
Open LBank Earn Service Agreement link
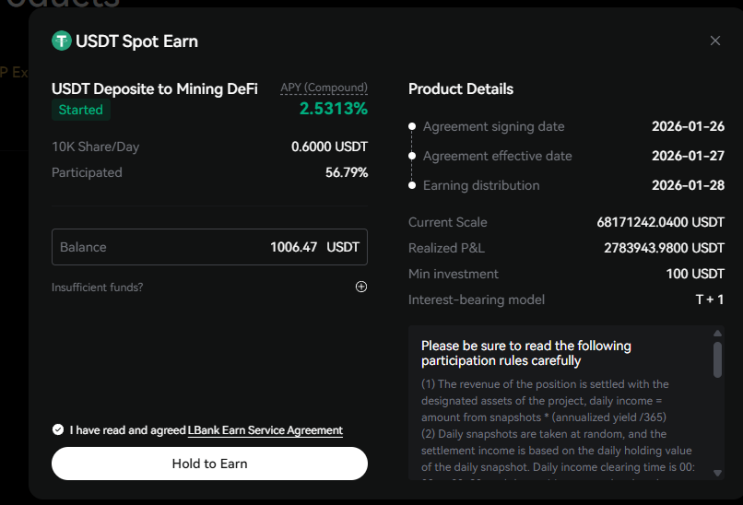point(265,430)
